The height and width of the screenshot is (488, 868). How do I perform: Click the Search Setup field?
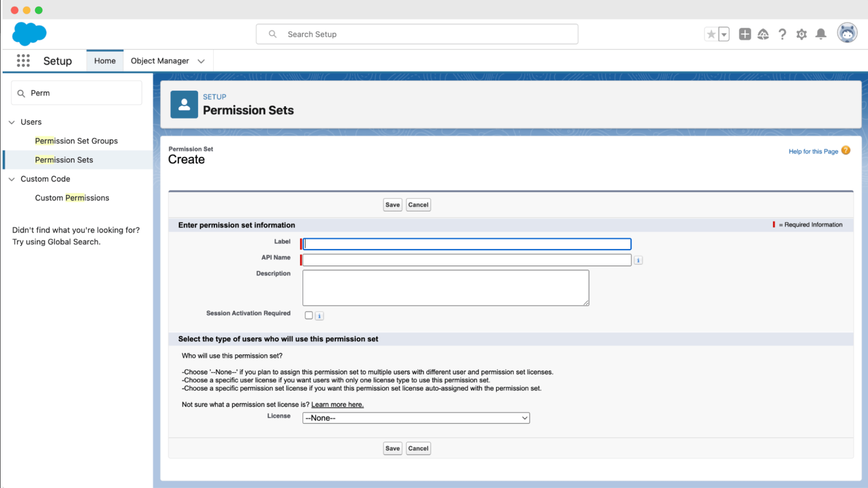tap(417, 34)
